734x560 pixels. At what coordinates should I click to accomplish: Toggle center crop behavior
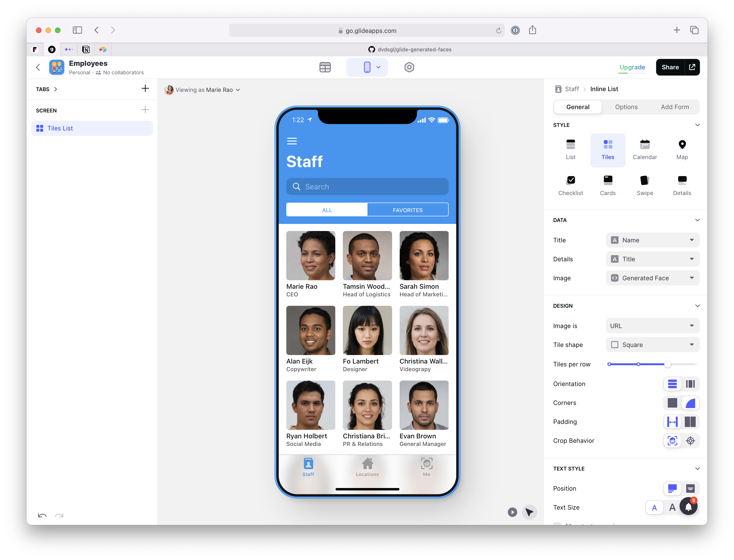coord(690,441)
